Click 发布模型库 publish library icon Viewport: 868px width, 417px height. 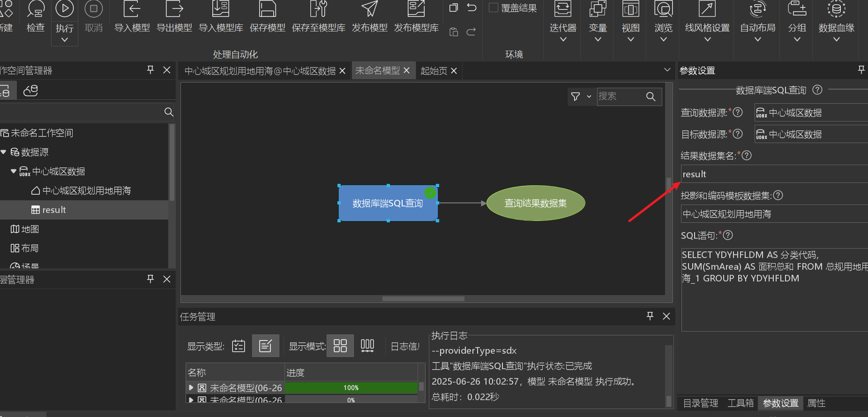point(416,9)
